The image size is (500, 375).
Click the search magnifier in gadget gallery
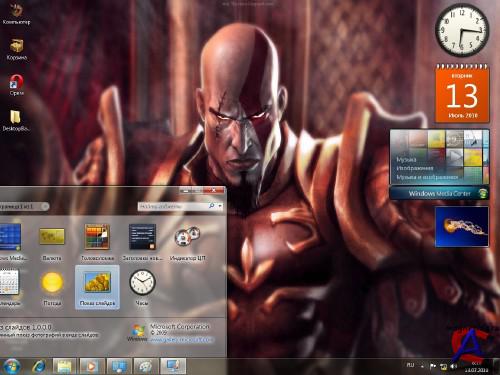[x=211, y=206]
